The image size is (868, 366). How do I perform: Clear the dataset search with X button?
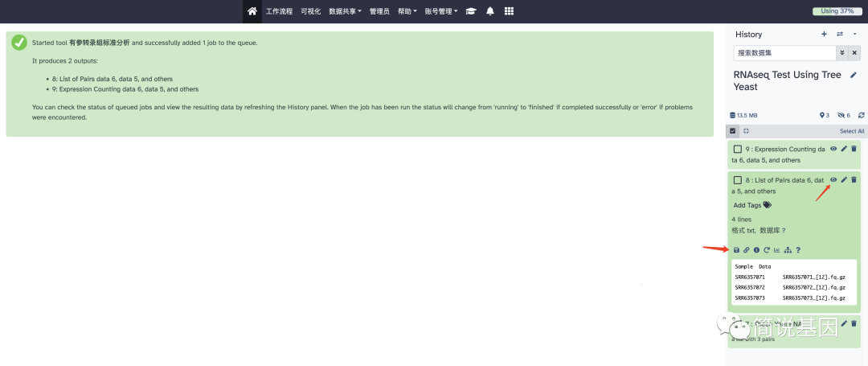(x=854, y=52)
